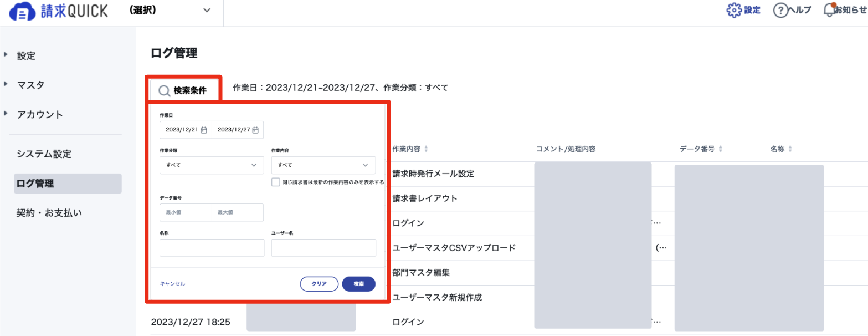Viewport: 868px width, 336px height.
Task: Open 契約・お支払い in sidebar
Action: pos(49,213)
